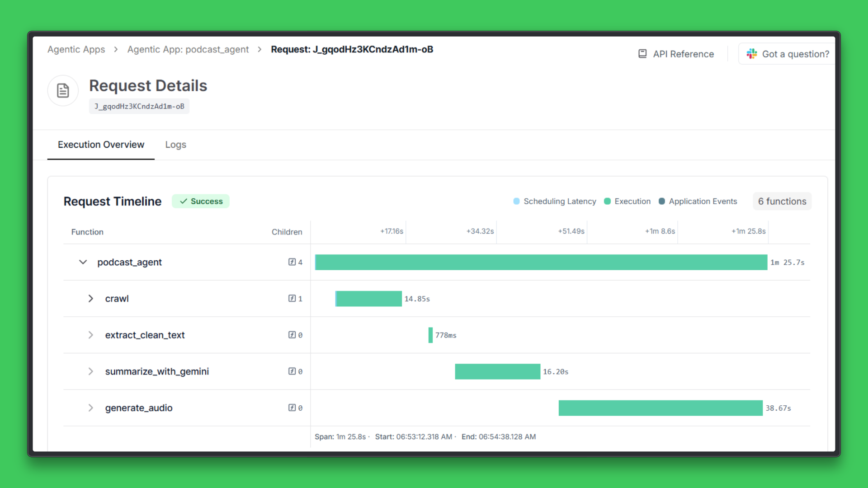
Task: Click the children icon in summarize_with_gemini row
Action: click(x=292, y=371)
